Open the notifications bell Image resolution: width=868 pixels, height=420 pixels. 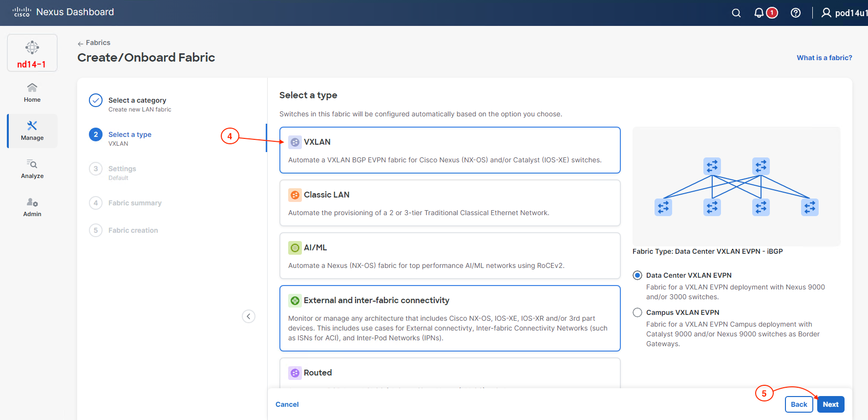[x=759, y=13]
